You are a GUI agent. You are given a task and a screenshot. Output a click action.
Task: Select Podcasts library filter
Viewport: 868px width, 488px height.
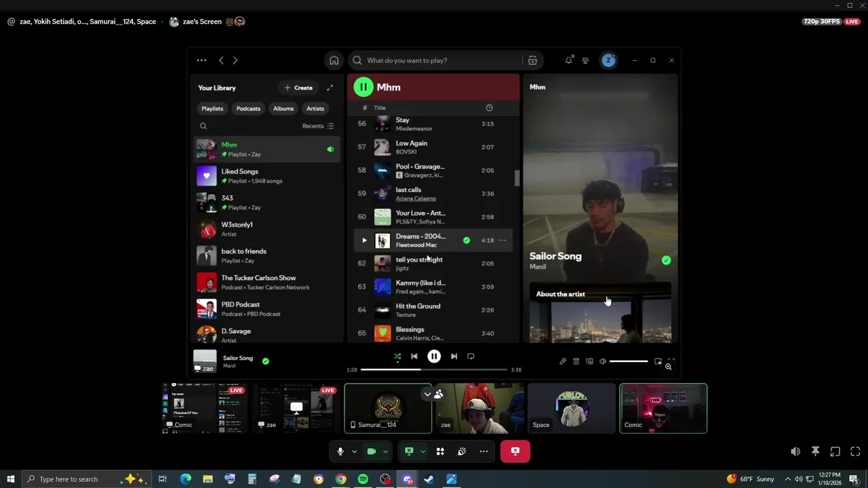[x=248, y=108]
